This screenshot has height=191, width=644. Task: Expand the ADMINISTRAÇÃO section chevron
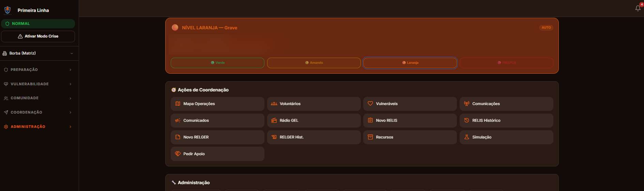click(71, 127)
